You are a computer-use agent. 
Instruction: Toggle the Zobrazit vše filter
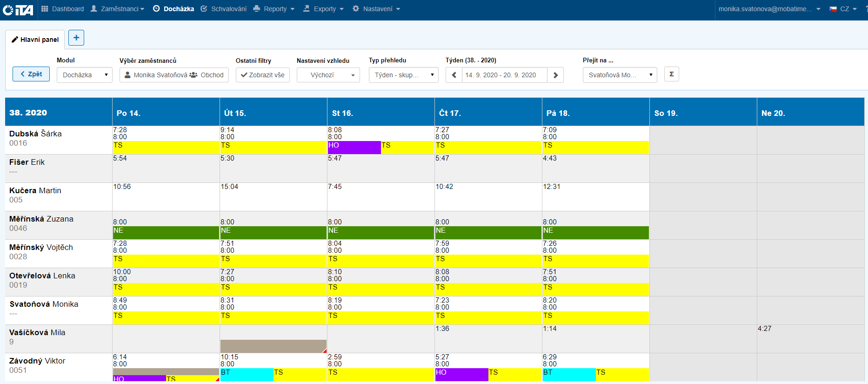pos(262,75)
